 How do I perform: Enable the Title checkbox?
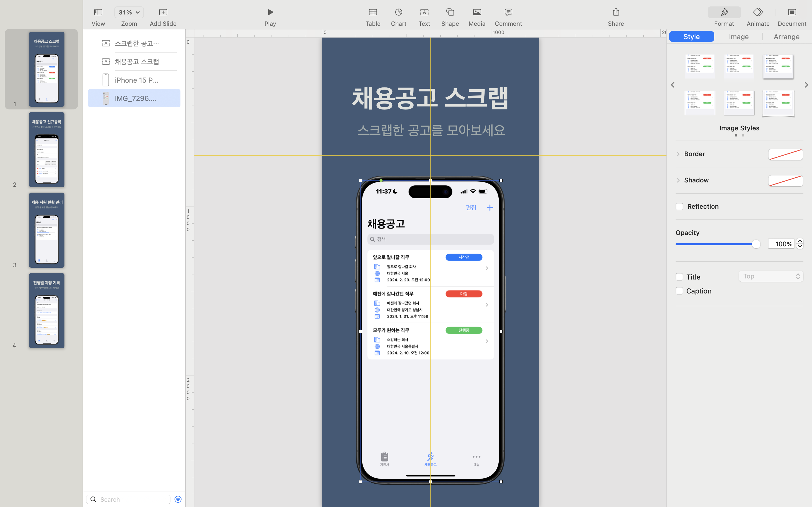(679, 277)
